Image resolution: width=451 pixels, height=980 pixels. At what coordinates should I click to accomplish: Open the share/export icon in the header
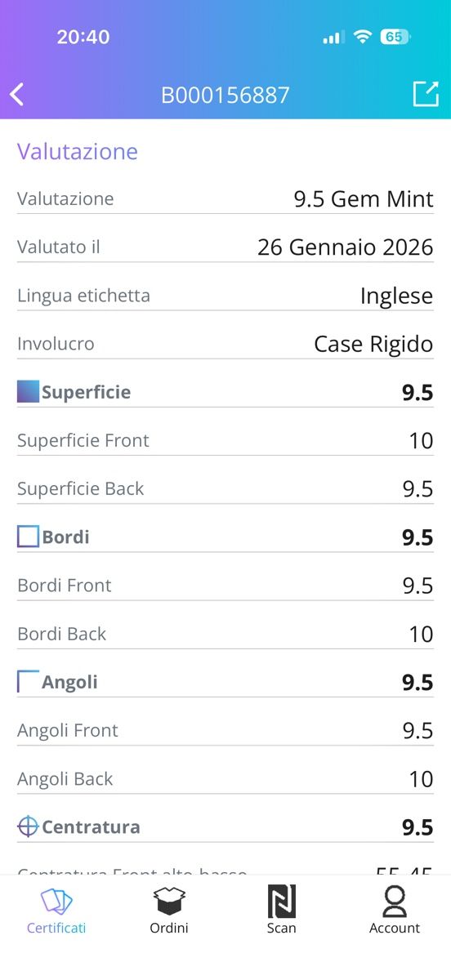tap(426, 94)
